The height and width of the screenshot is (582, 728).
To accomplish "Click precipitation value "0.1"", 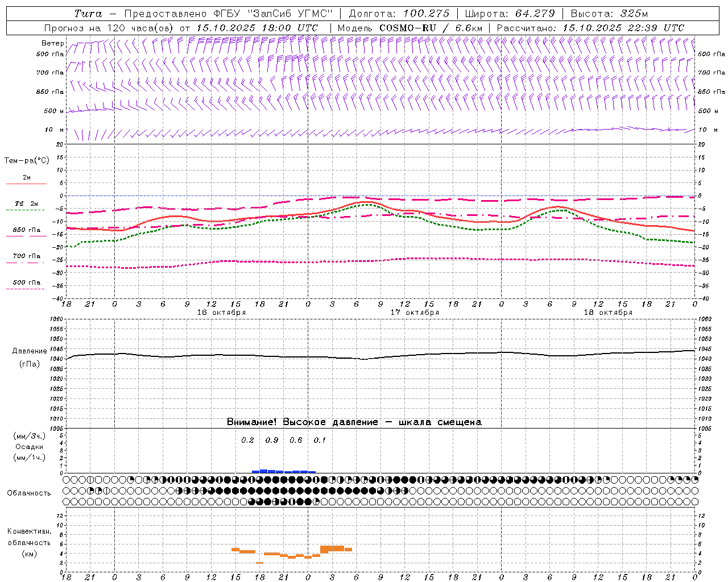I will click(x=320, y=440).
